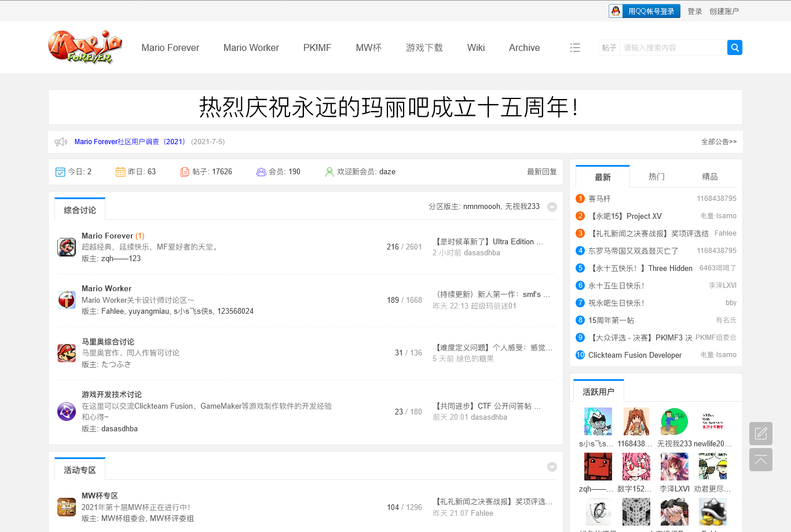Viewport: 791px width, 532px height.
Task: View 全部公告 link
Action: (719, 142)
